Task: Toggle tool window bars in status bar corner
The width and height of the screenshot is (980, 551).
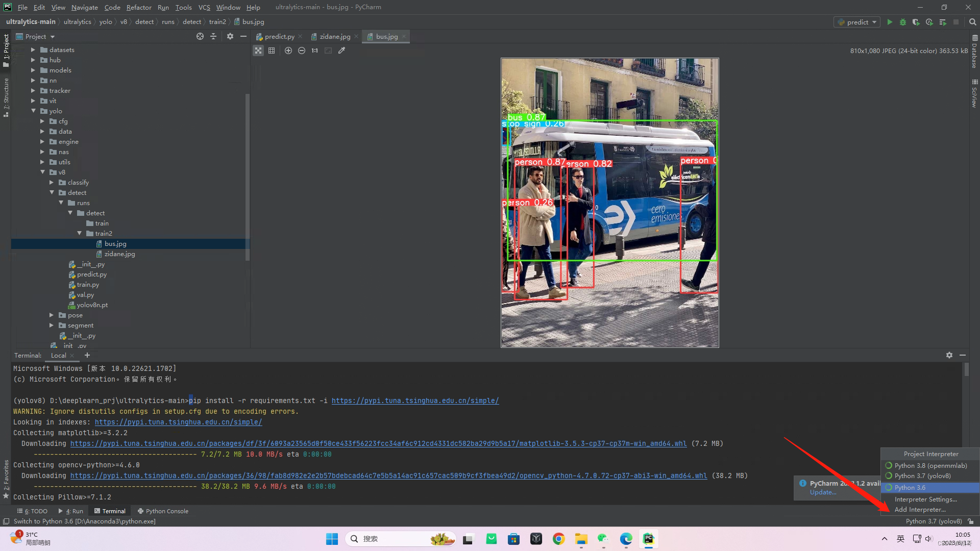Action: [6, 521]
